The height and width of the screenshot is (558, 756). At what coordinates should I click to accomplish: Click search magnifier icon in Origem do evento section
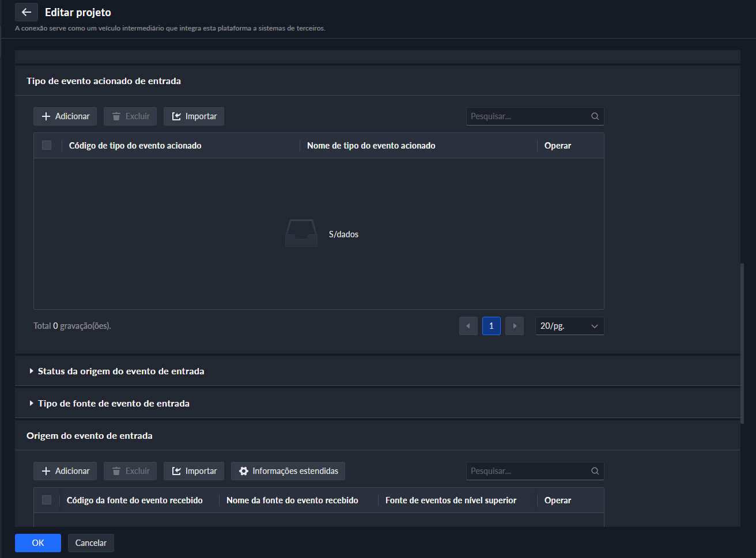(x=595, y=471)
